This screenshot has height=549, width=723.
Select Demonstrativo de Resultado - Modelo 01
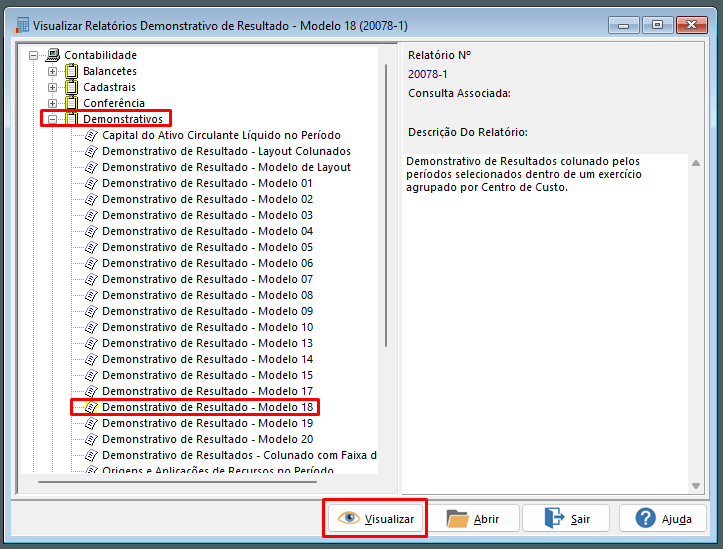tap(207, 183)
